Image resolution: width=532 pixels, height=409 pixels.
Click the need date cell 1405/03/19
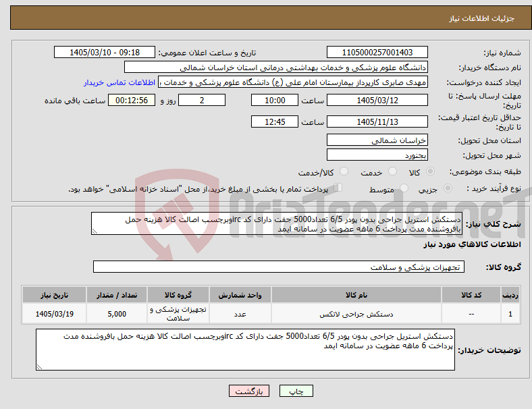click(x=54, y=314)
